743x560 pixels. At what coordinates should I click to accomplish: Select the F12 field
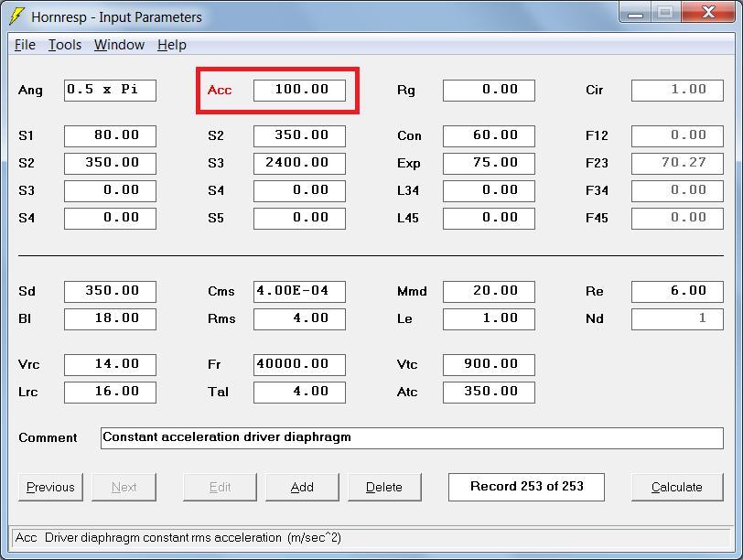coord(678,136)
